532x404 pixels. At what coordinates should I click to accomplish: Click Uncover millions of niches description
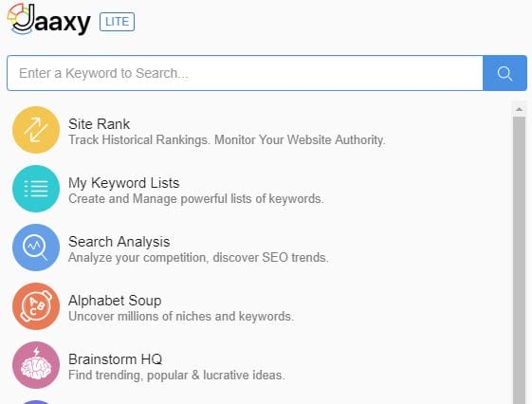[181, 316]
